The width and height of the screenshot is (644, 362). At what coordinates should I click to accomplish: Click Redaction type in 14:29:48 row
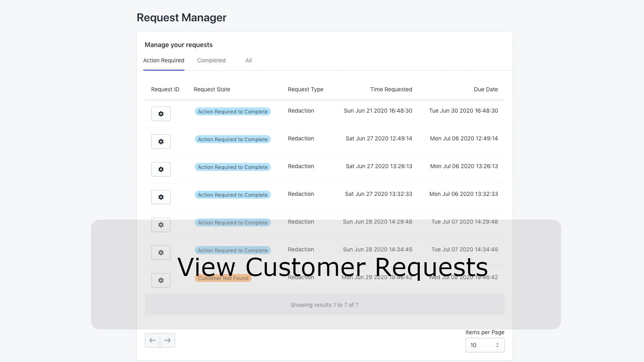pos(301,222)
